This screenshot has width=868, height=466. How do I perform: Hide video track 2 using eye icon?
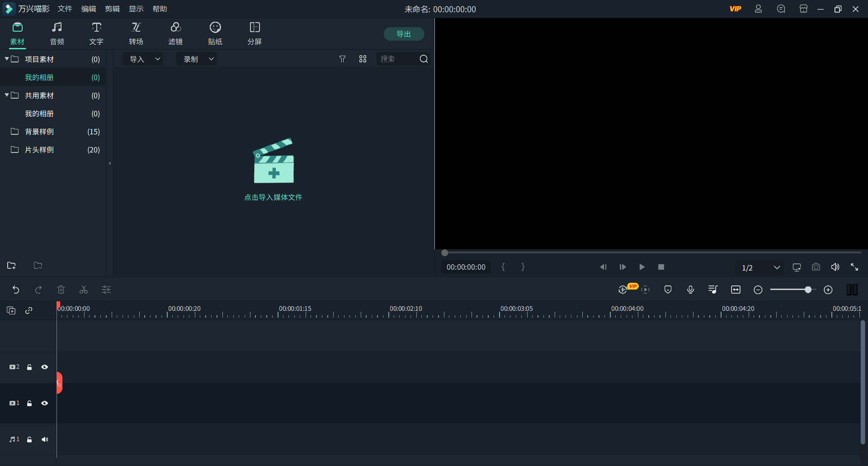pos(45,367)
